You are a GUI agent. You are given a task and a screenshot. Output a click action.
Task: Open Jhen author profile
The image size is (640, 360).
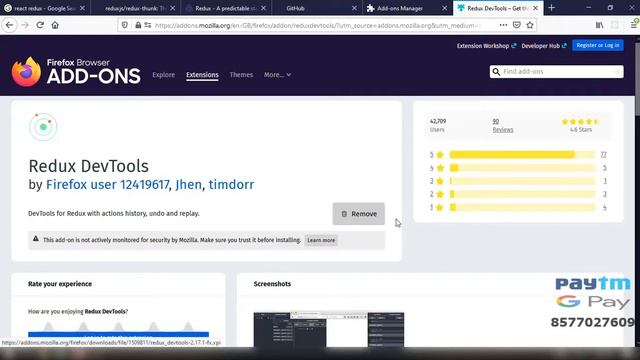(x=189, y=184)
